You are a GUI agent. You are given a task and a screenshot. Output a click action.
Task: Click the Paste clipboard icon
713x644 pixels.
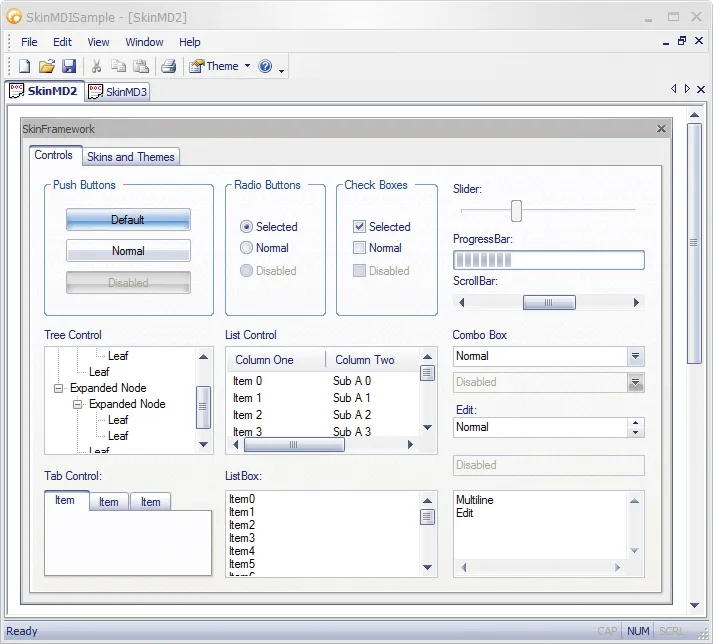click(141, 66)
